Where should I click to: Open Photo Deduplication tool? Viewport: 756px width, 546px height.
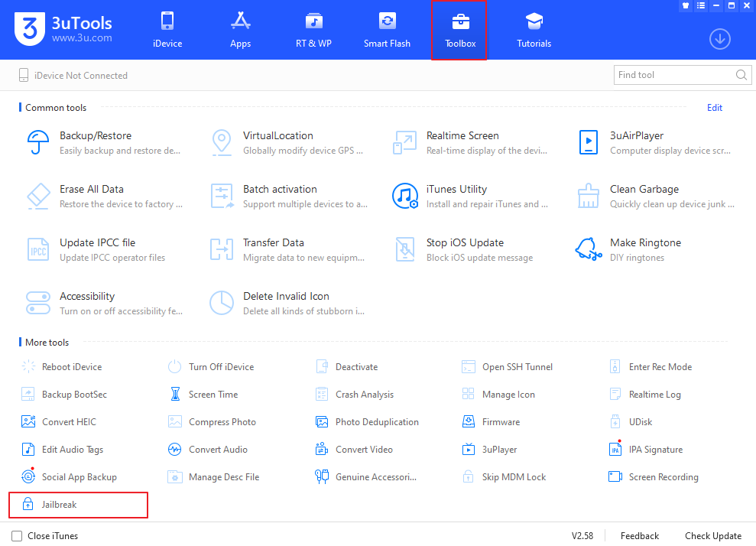click(x=367, y=421)
